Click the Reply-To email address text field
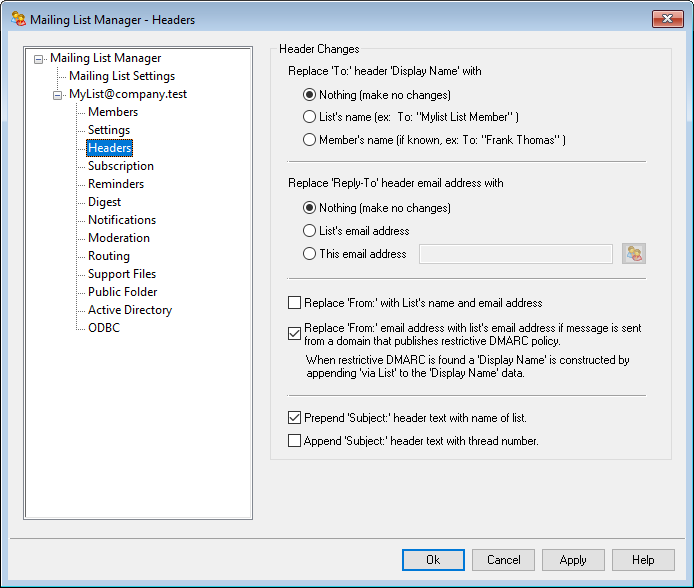The width and height of the screenshot is (694, 588). coord(515,254)
